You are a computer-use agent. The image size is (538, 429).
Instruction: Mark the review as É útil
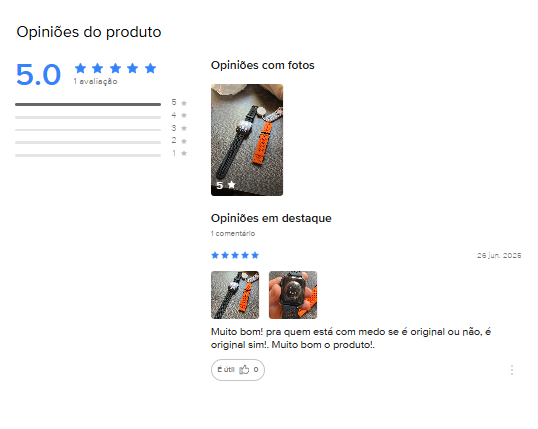[x=237, y=370]
